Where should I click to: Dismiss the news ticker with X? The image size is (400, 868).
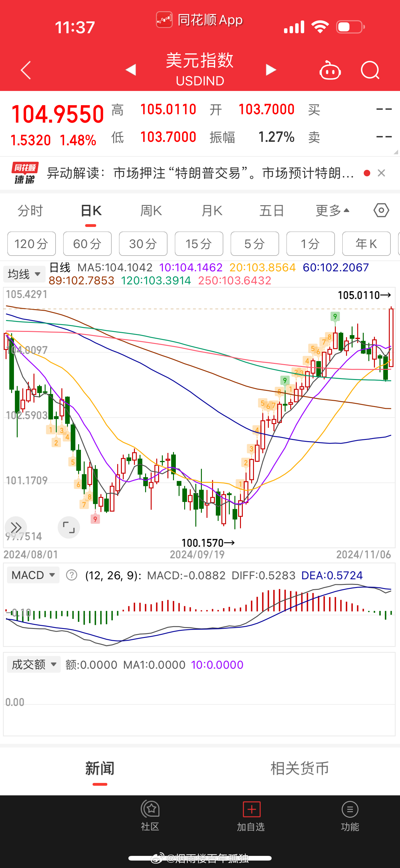point(381,173)
